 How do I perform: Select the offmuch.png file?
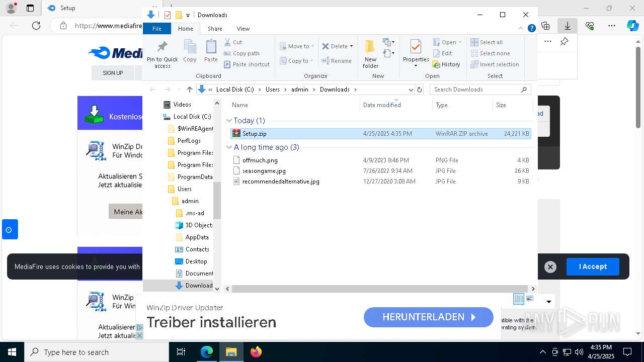coord(380,160)
